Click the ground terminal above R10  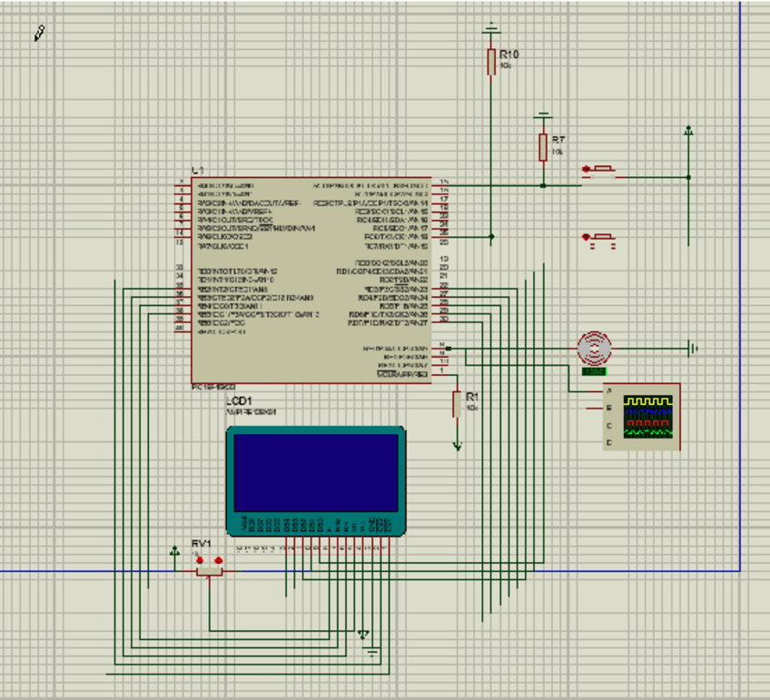[491, 27]
